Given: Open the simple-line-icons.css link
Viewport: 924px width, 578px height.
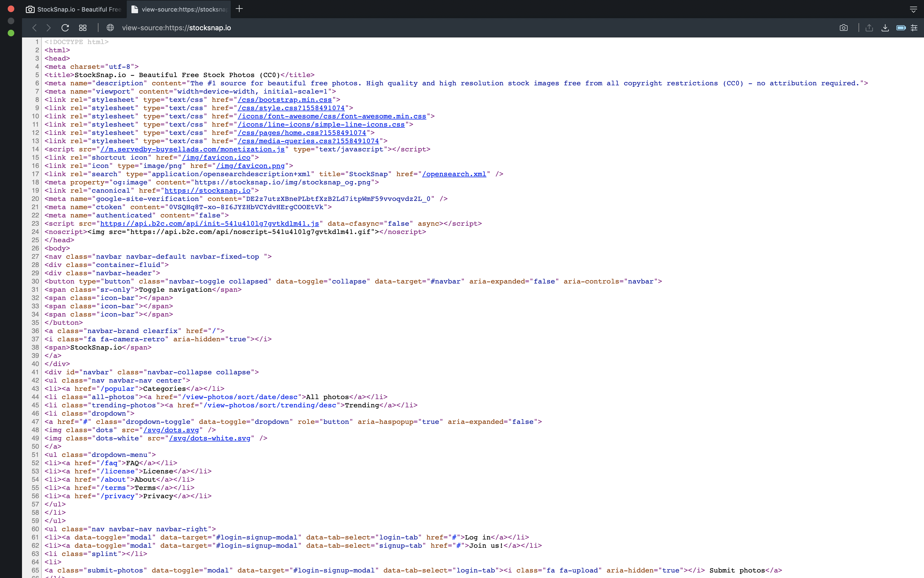Looking at the screenshot, I should (321, 125).
